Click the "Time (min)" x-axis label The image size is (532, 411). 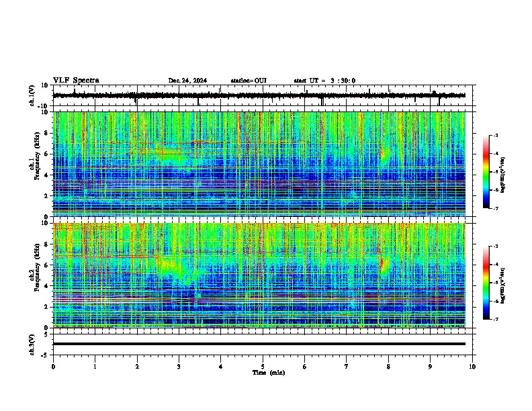point(269,373)
